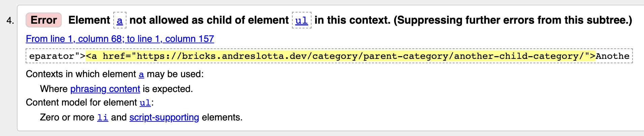Open the 'phrasing content' link
Image resolution: width=644 pixels, height=136 pixels.
tap(105, 89)
